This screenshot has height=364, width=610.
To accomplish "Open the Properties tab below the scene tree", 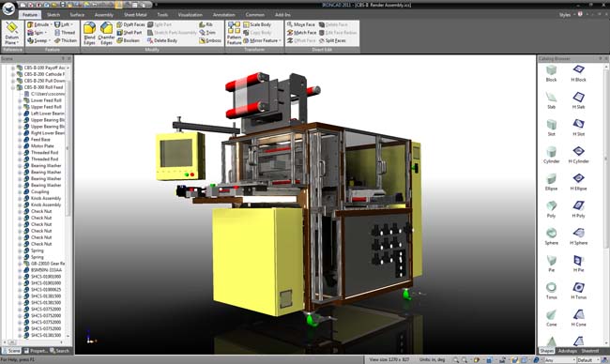I will coord(37,351).
